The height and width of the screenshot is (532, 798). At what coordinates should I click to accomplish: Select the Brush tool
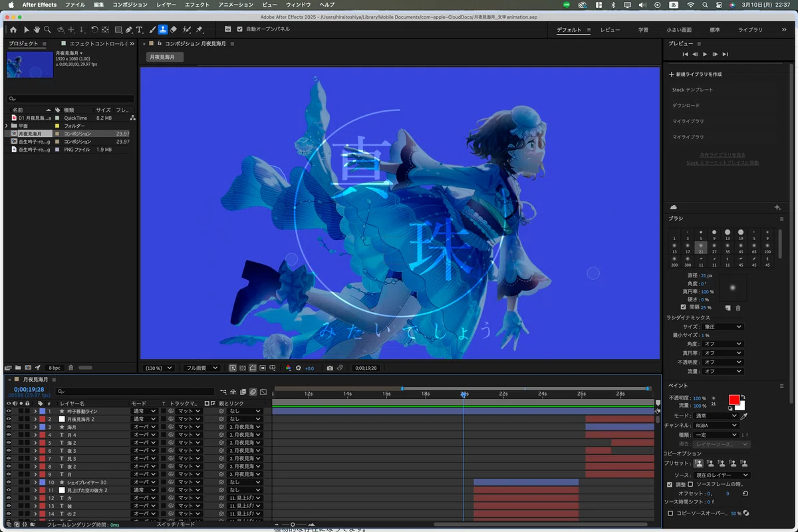coord(152,30)
